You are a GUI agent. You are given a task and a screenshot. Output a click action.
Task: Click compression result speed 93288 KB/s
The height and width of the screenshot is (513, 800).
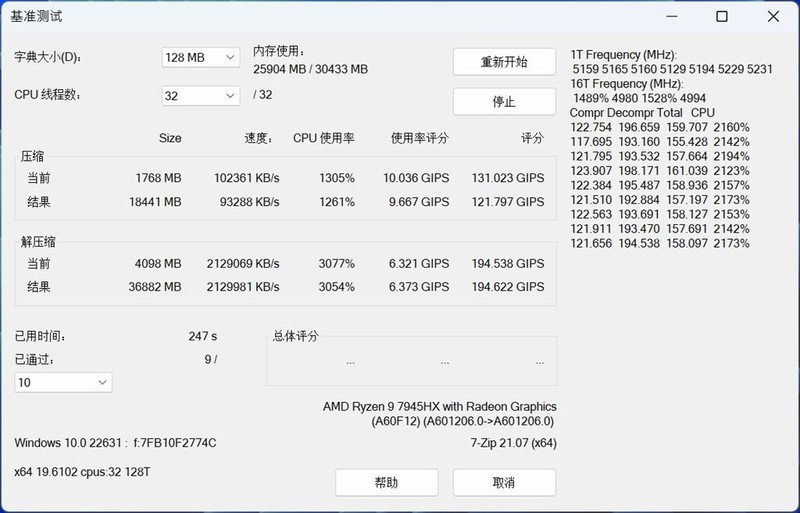click(249, 202)
